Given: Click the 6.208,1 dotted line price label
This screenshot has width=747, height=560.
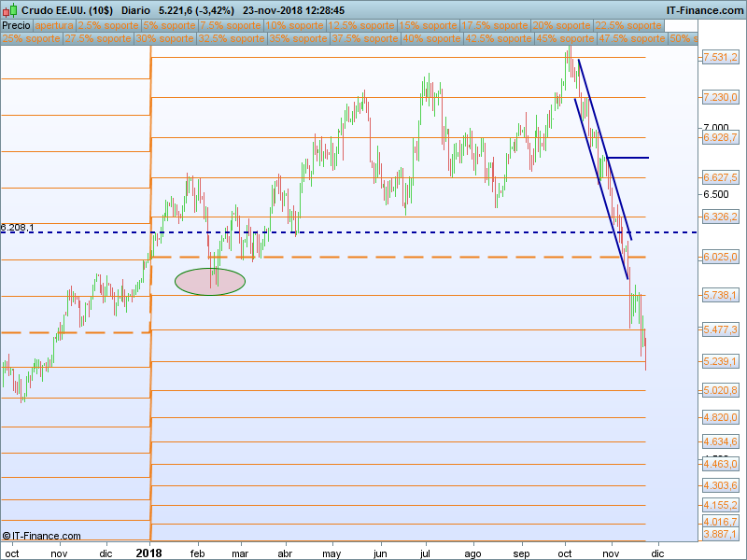Looking at the screenshot, I should click(18, 228).
